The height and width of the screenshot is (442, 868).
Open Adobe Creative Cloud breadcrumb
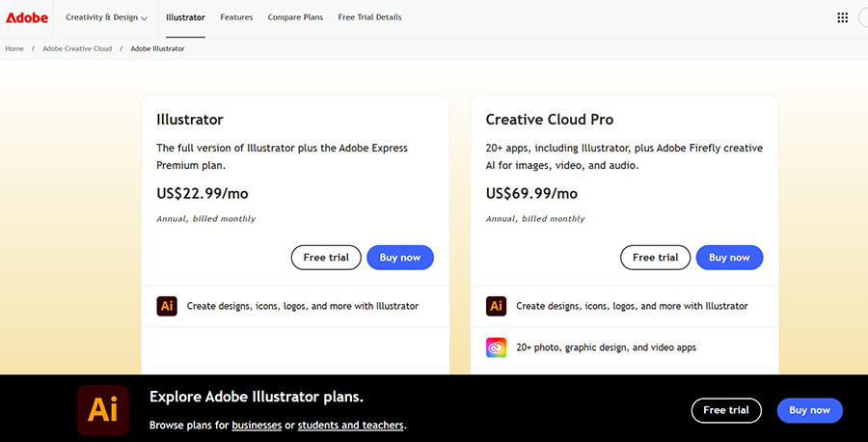(77, 49)
